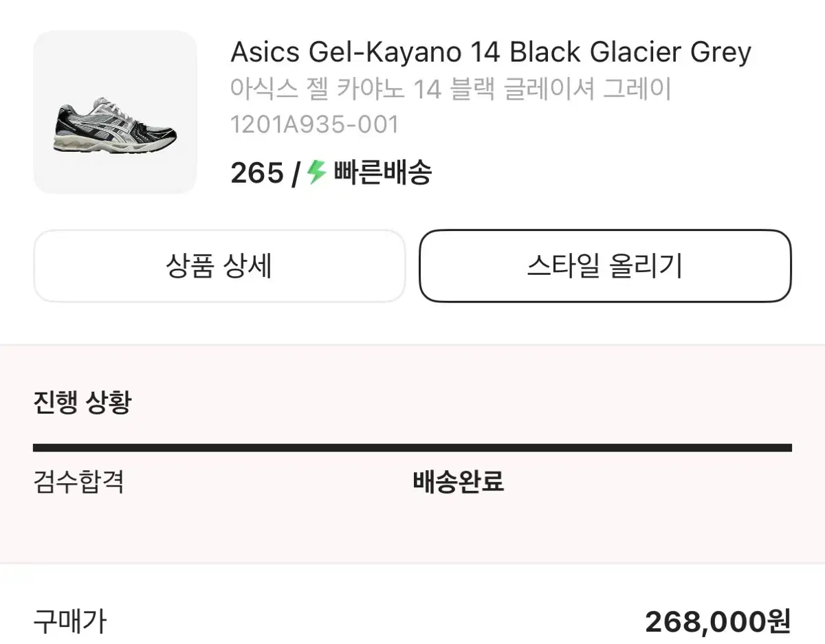The image size is (825, 644).
Task: Click the 구매가 label
Action: [69, 622]
